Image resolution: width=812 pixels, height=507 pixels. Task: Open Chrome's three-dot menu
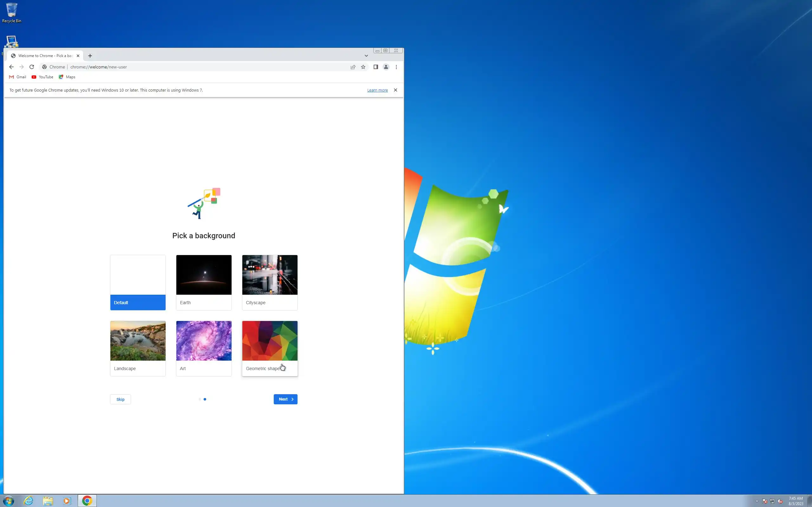396,67
